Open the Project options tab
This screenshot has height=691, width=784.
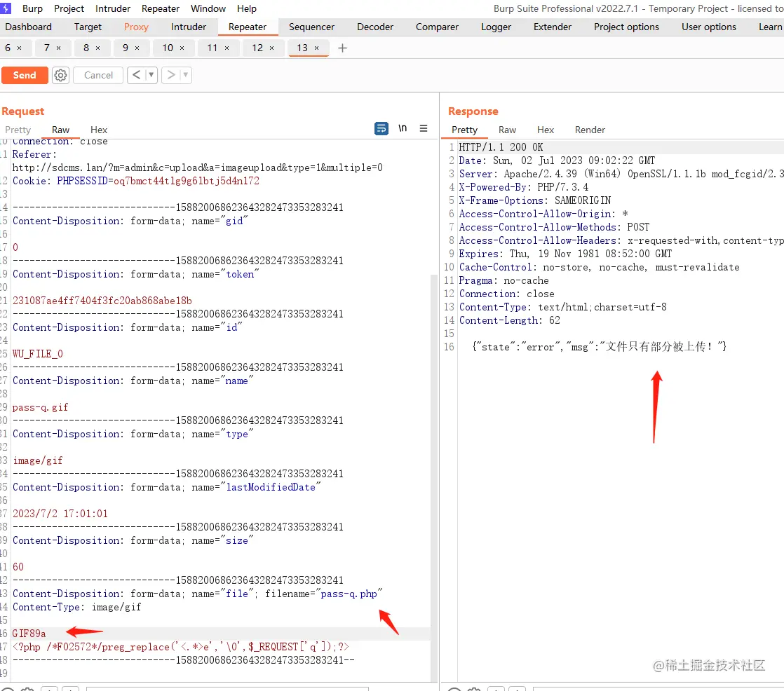click(626, 27)
